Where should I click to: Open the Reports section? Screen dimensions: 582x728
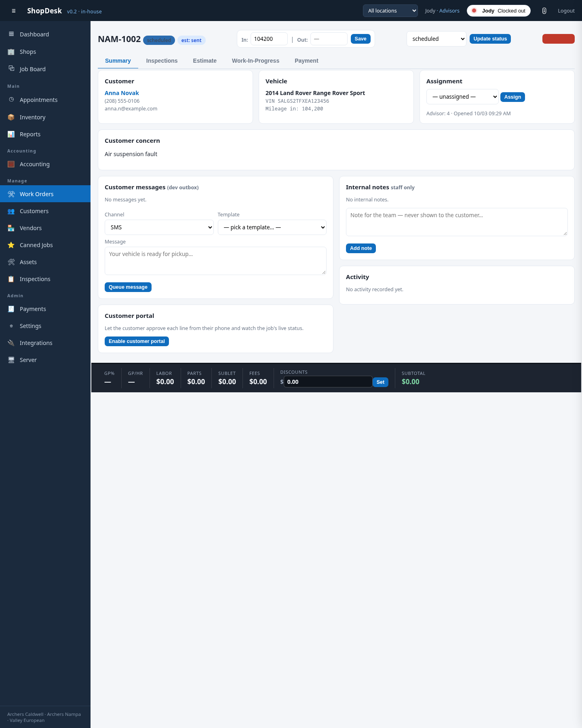(45, 134)
